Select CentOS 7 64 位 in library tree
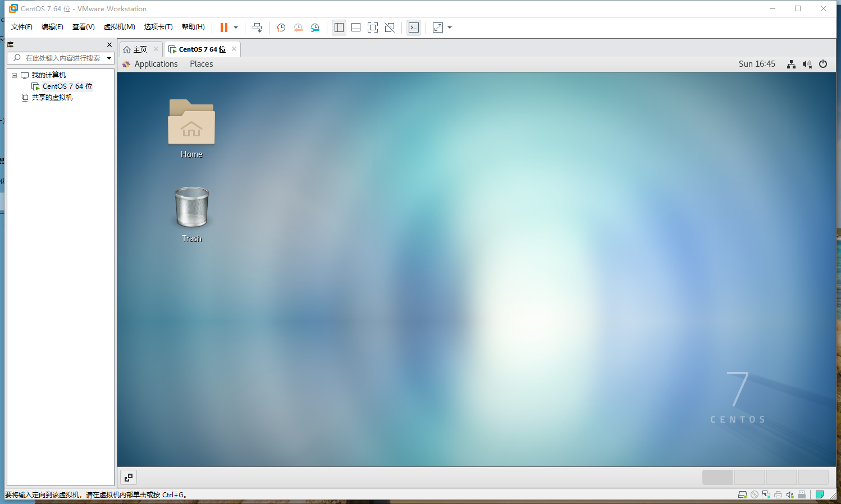 pyautogui.click(x=67, y=86)
